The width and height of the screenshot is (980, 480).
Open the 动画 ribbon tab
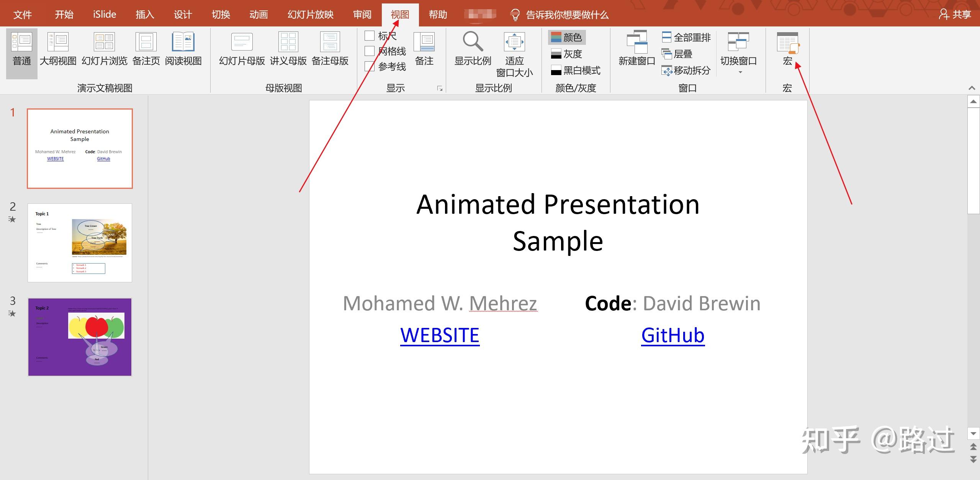(x=258, y=15)
